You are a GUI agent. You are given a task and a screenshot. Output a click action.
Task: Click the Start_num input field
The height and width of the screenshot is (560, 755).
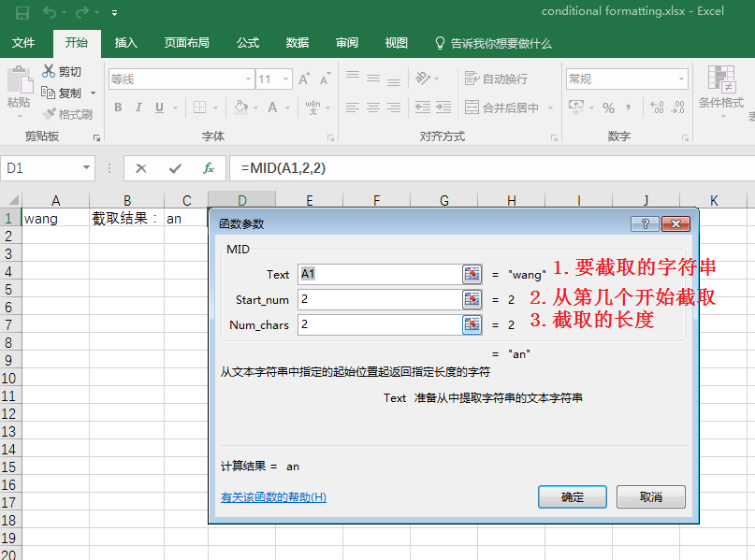380,299
